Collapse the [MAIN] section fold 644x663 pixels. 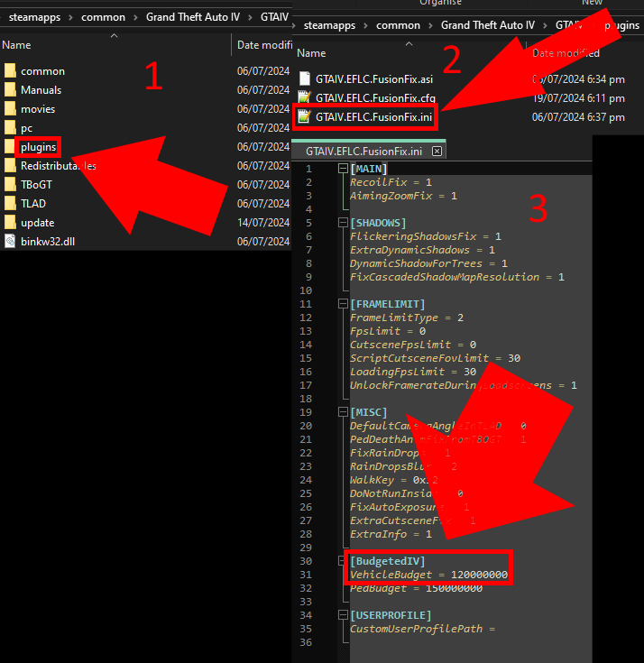point(343,169)
